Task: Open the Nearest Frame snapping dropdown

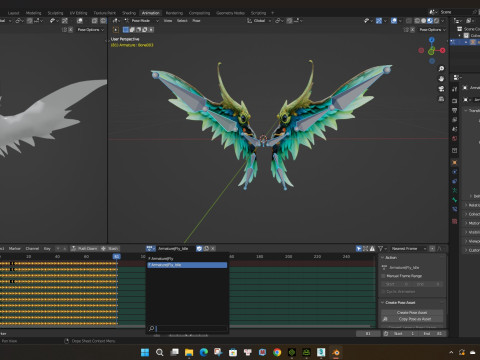Action: tap(409, 249)
